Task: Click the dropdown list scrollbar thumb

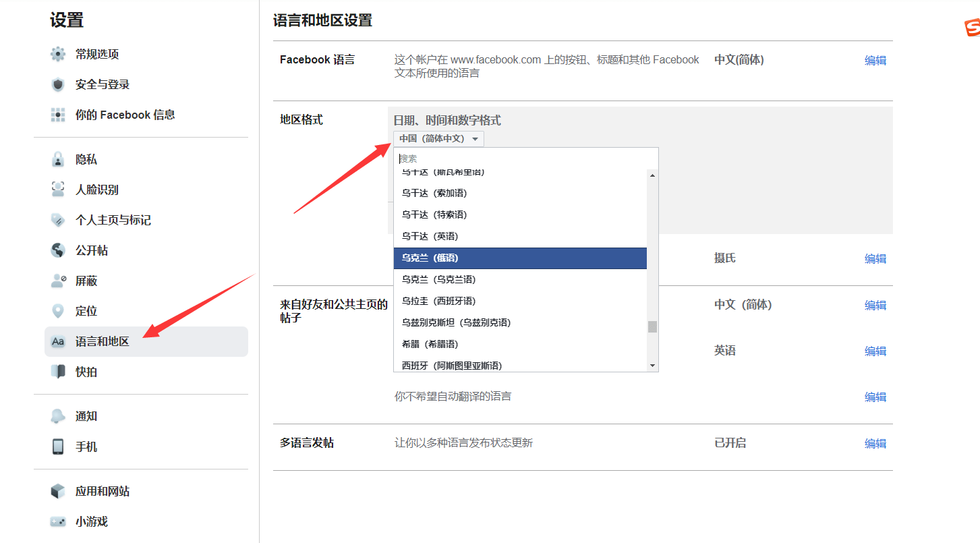Action: click(x=652, y=327)
